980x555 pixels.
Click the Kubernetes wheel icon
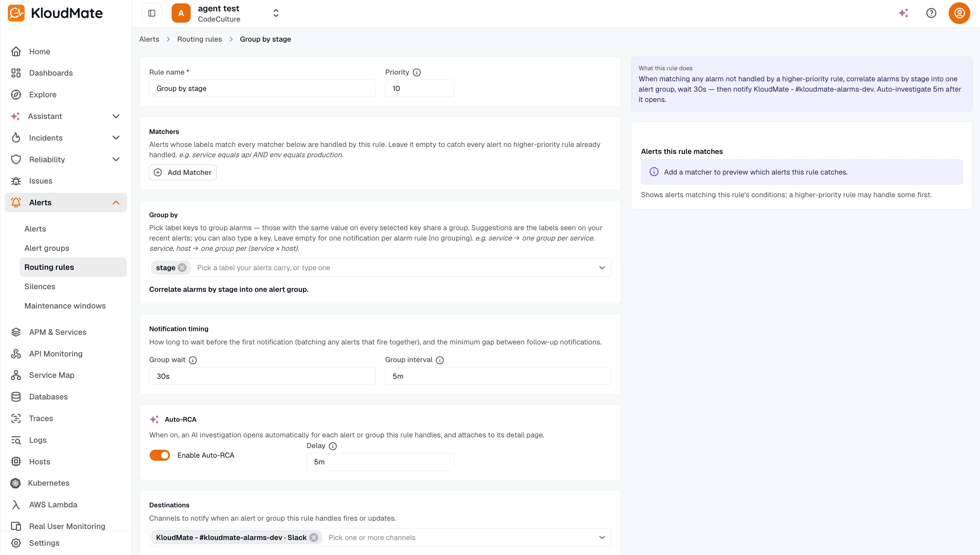pyautogui.click(x=15, y=483)
